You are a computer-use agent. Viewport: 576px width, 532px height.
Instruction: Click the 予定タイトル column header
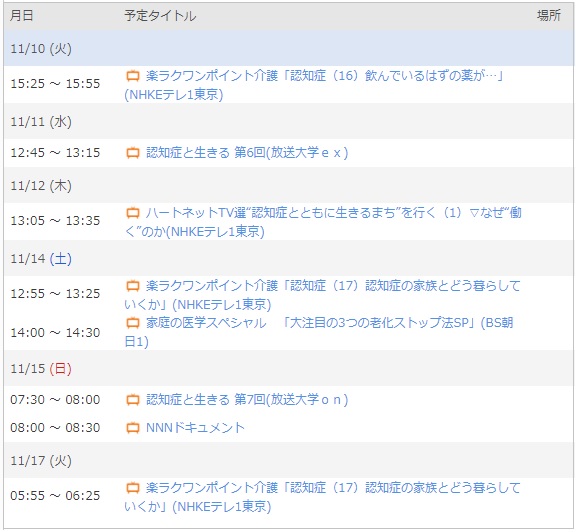(160, 15)
